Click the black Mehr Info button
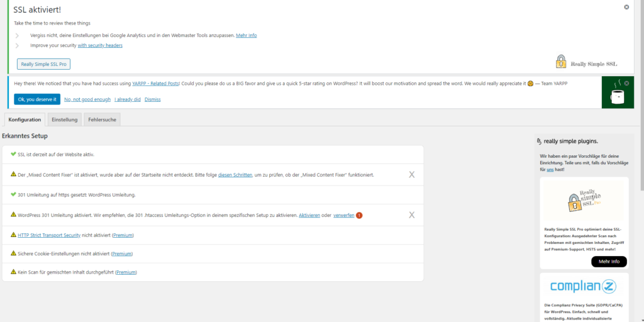644x322 pixels. 609,262
